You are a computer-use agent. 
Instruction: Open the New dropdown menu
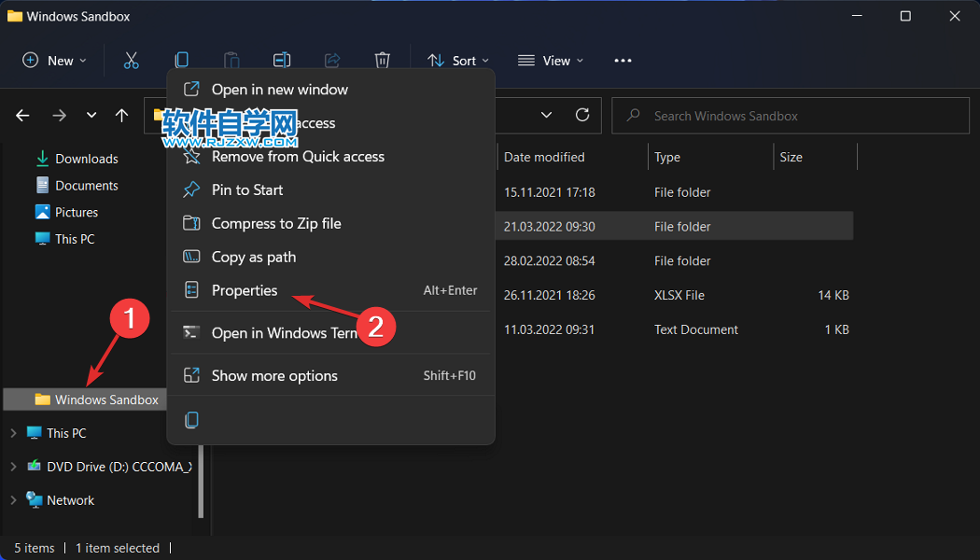pyautogui.click(x=54, y=61)
